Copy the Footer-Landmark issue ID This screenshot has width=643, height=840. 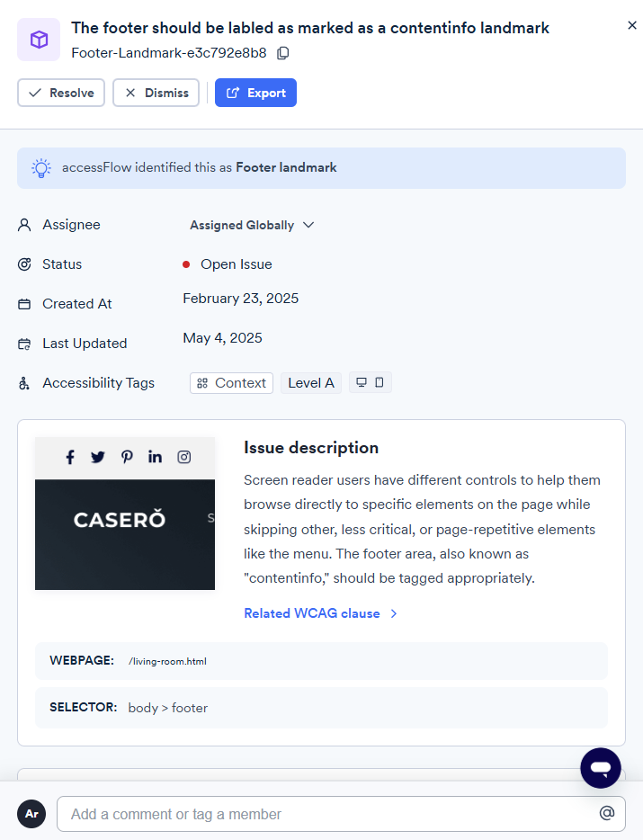tap(283, 53)
